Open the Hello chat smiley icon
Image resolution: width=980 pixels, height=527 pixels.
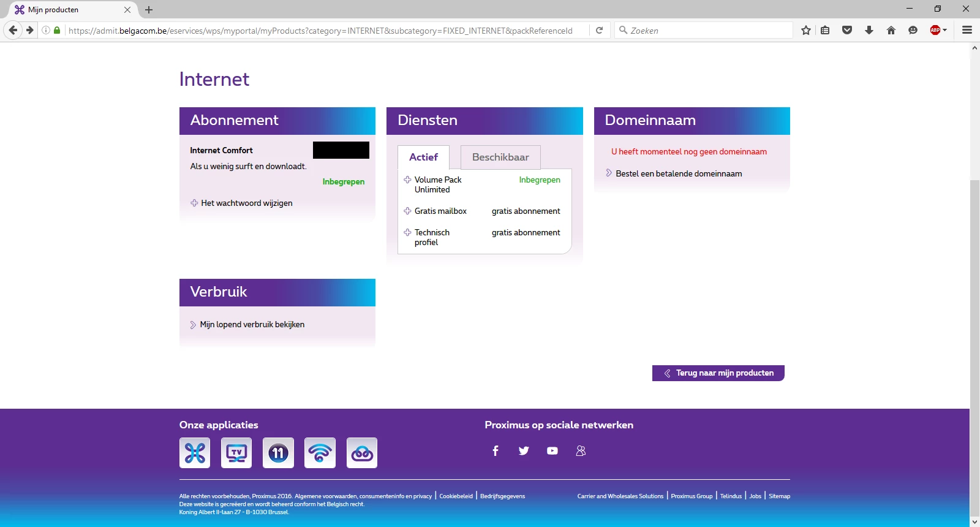[x=913, y=30]
